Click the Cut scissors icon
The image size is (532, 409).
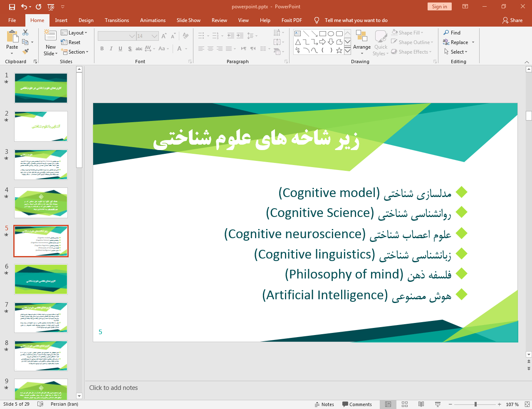click(x=25, y=32)
